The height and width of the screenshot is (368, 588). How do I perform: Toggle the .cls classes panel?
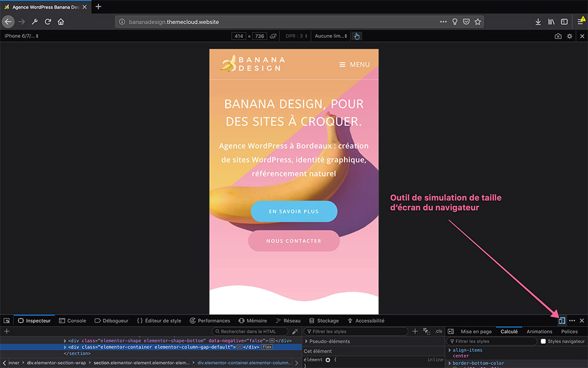pos(439,331)
